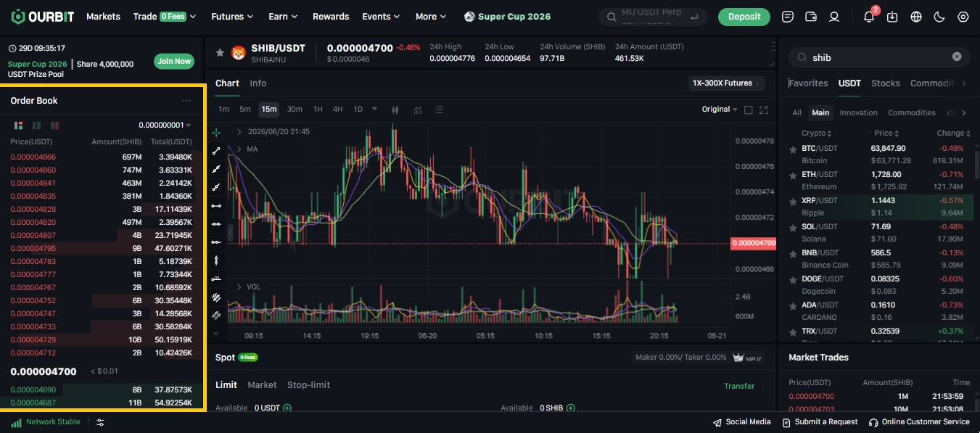
Task: Click the green Deposit button
Action: click(x=744, y=16)
